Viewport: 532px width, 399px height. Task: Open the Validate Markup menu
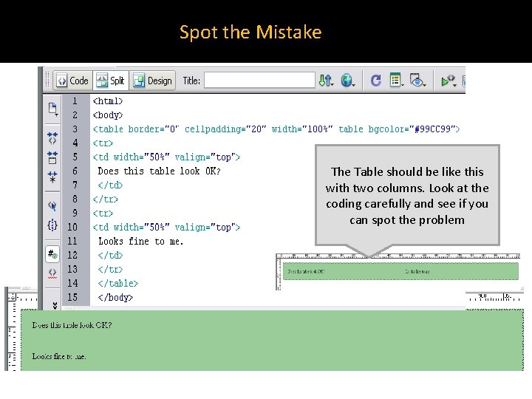point(449,81)
